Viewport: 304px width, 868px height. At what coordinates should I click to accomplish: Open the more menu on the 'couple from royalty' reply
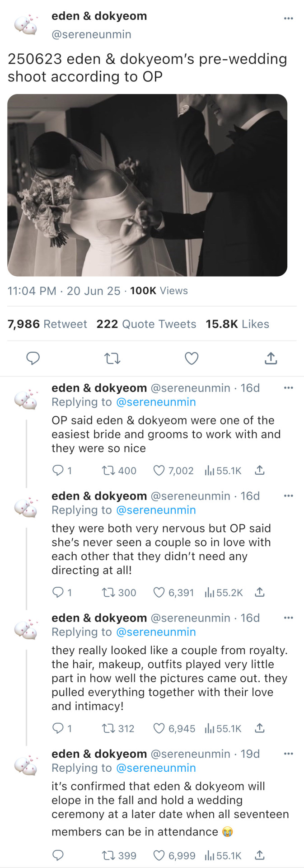tap(288, 618)
